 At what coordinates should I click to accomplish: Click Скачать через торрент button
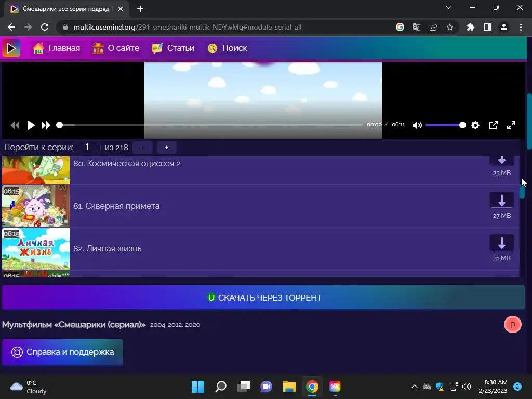263,298
